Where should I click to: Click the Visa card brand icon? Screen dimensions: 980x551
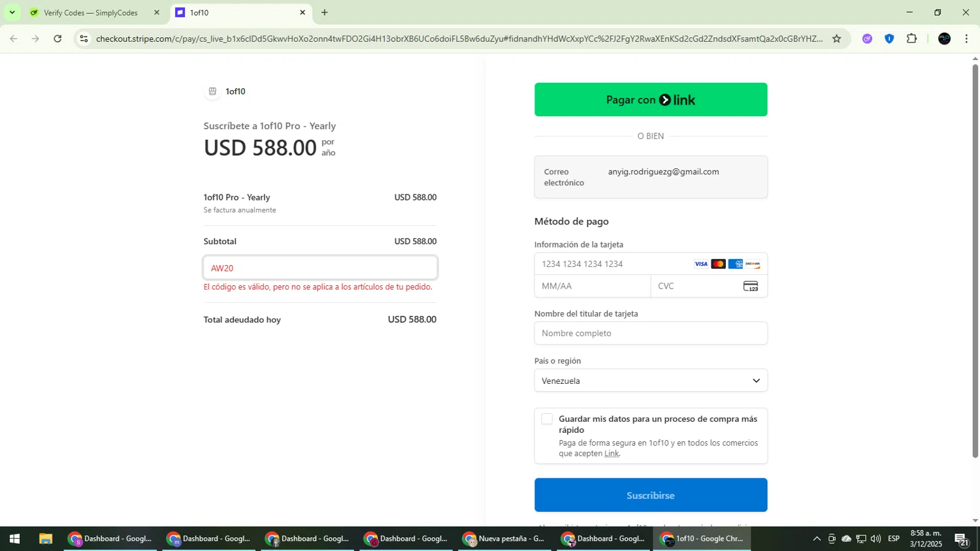pos(701,264)
